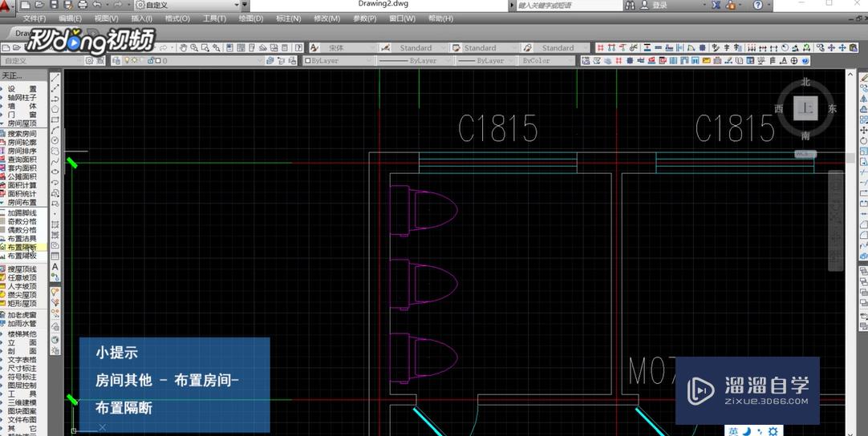Select the 布置隔断 command
Image resolution: width=868 pixels, height=436 pixels.
(22, 248)
